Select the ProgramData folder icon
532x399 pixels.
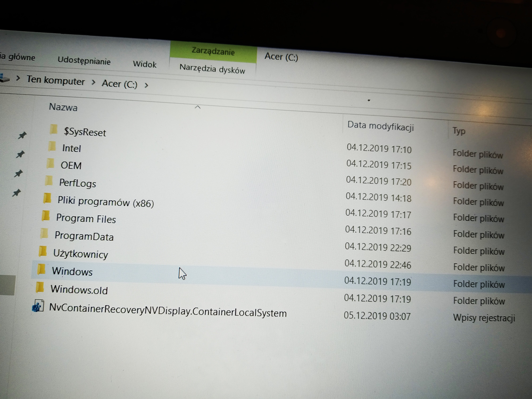44,233
